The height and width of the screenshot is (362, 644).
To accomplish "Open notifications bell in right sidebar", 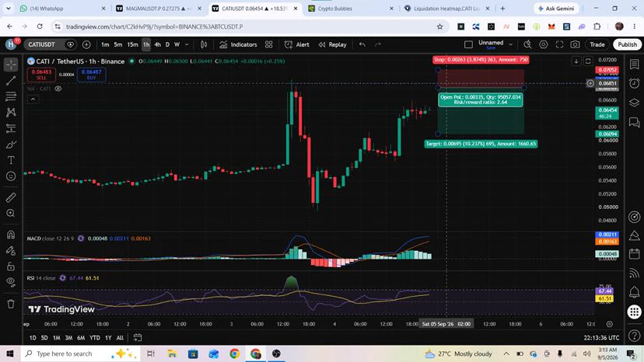I will coord(634,292).
